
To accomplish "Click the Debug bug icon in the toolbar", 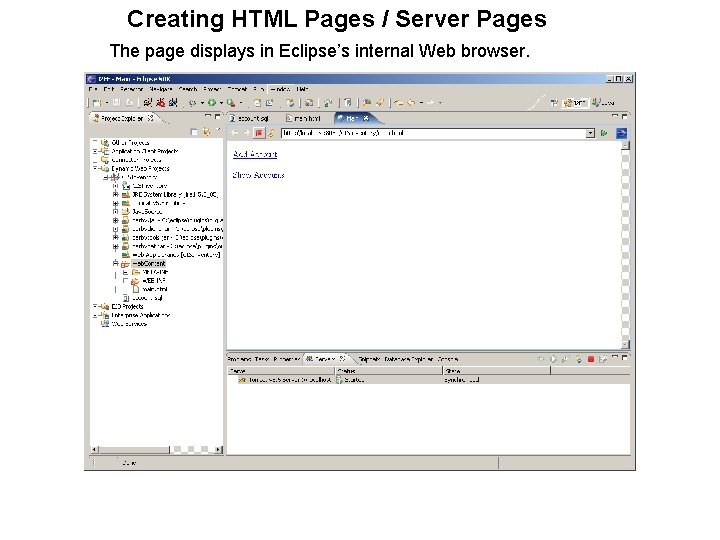I will (x=192, y=103).
